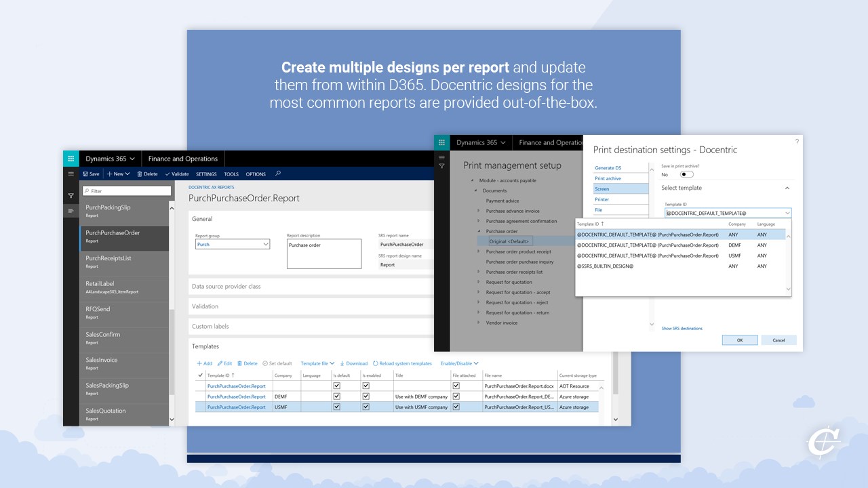Cancel the Print destination settings dialog
Screen dimensions: 868x488
778,340
